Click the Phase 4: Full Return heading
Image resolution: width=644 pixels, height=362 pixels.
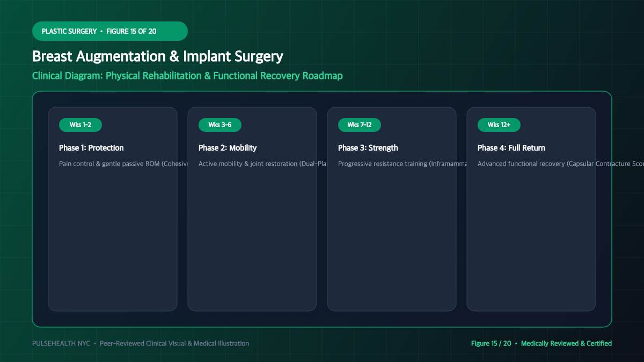[511, 147]
